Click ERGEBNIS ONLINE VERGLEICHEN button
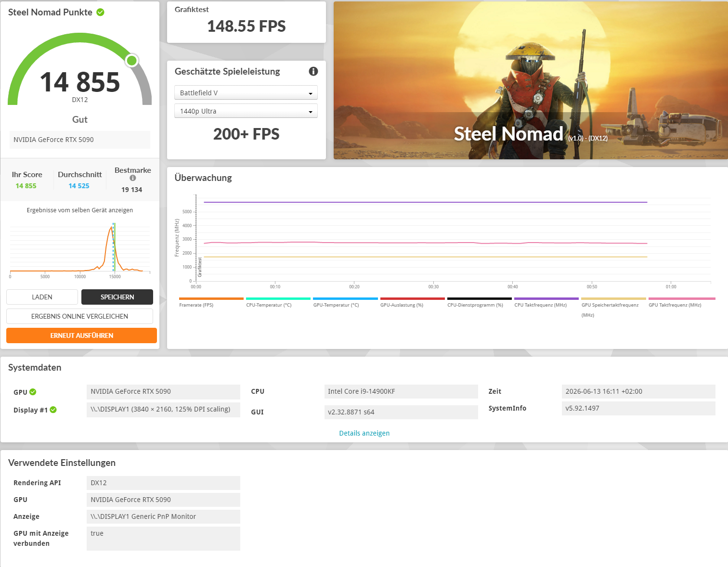728x567 pixels. point(79,316)
